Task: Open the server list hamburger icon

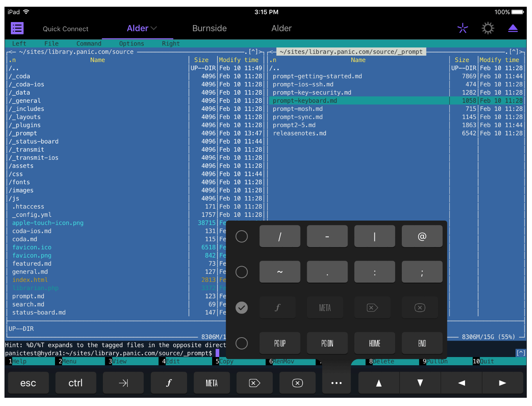Action: point(17,28)
